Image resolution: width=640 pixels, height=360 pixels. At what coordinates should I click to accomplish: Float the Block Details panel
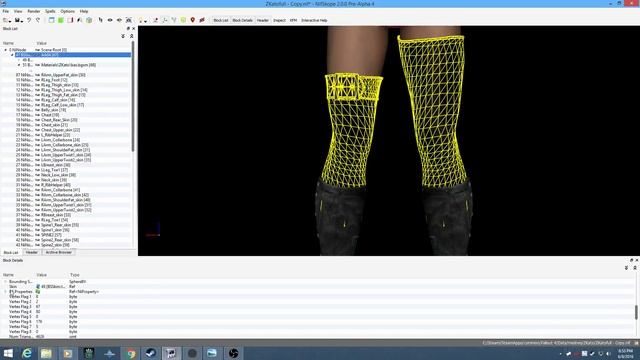click(631, 260)
